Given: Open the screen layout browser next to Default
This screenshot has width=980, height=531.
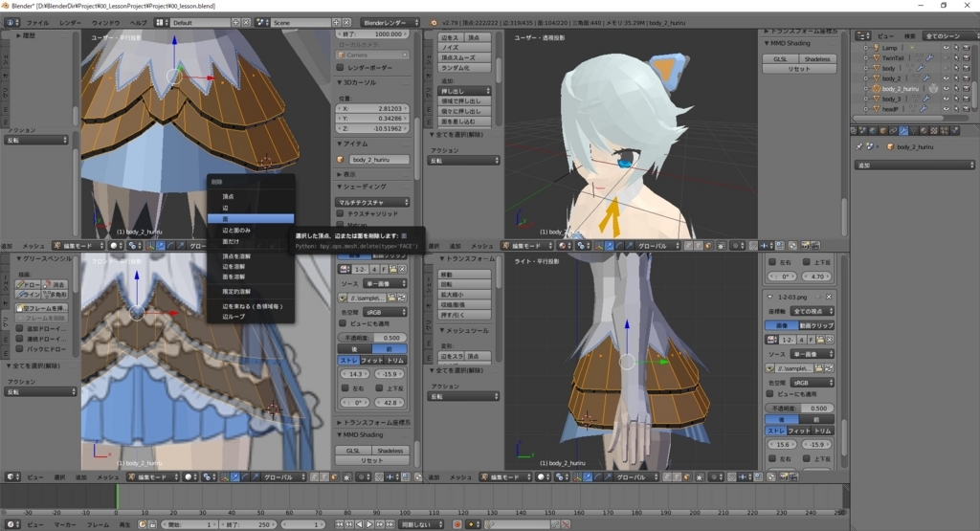Looking at the screenshot, I should (161, 23).
